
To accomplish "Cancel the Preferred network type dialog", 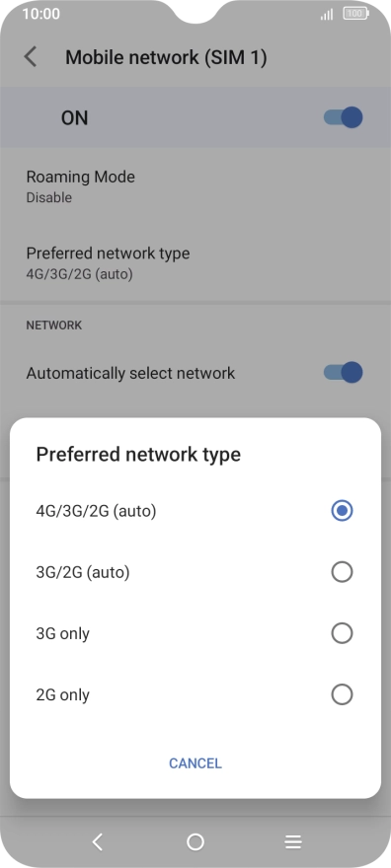I will pos(195,763).
